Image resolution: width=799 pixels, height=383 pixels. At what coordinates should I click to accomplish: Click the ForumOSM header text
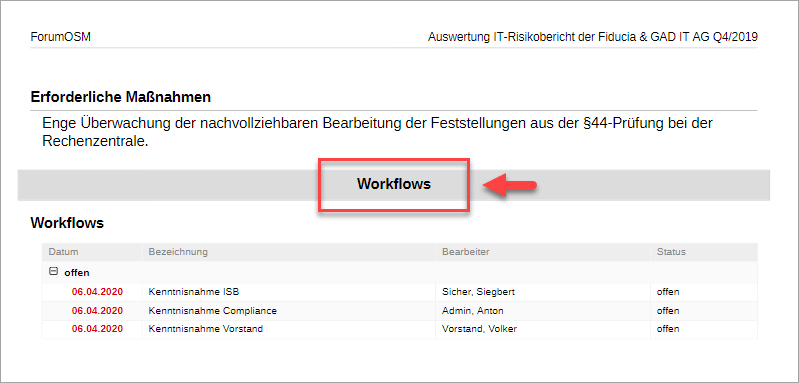pyautogui.click(x=61, y=37)
